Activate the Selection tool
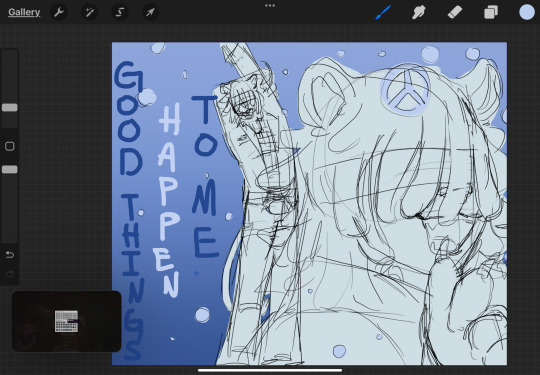The height and width of the screenshot is (375, 540). (x=120, y=12)
